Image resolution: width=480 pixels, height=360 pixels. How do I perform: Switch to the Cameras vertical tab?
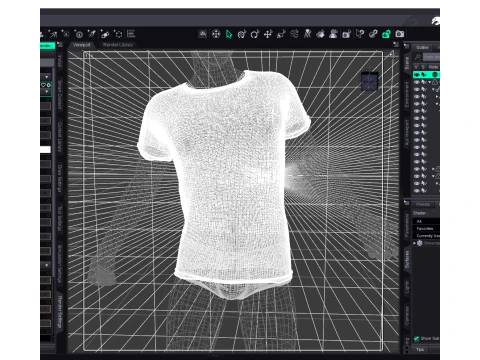[x=407, y=315]
